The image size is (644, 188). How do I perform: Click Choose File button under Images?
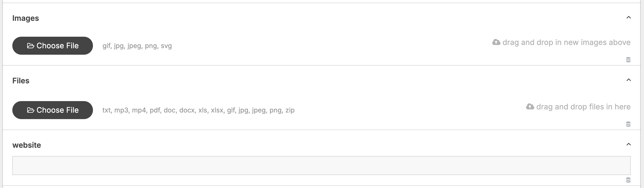pos(52,46)
